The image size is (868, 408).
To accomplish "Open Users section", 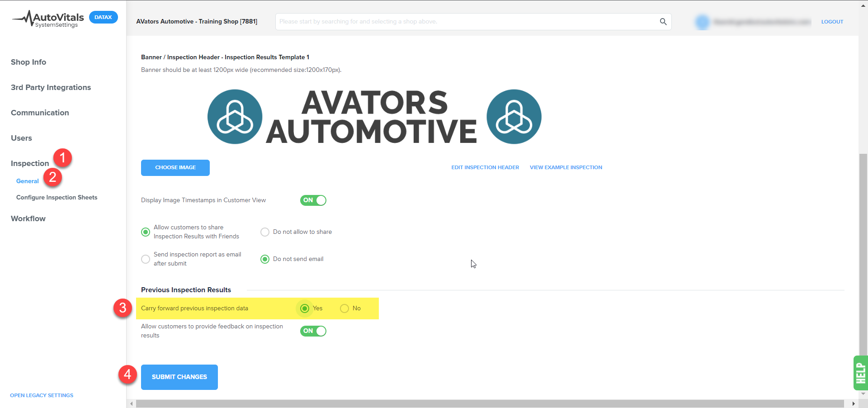I will point(21,138).
